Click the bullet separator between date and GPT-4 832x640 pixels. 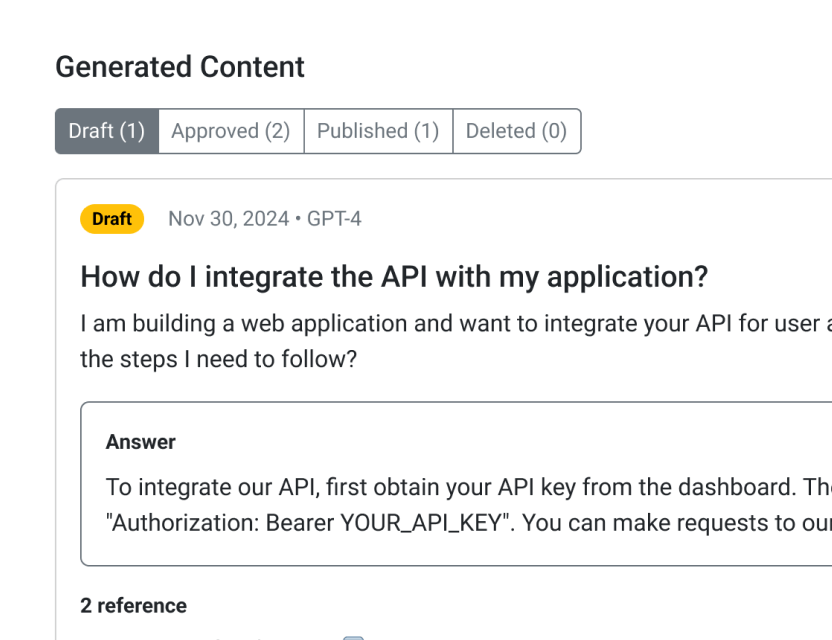[298, 219]
